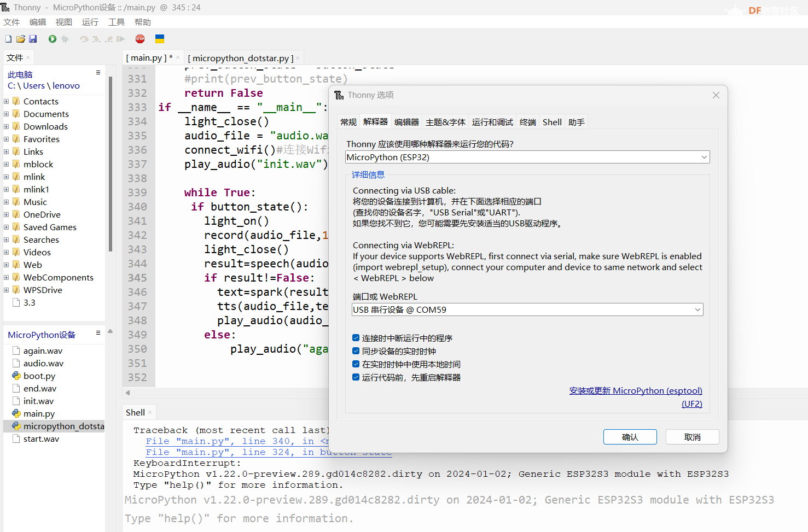Screen dimensions: 808x532
Task: Switch to the 运行和调试 options tab
Action: coord(493,122)
